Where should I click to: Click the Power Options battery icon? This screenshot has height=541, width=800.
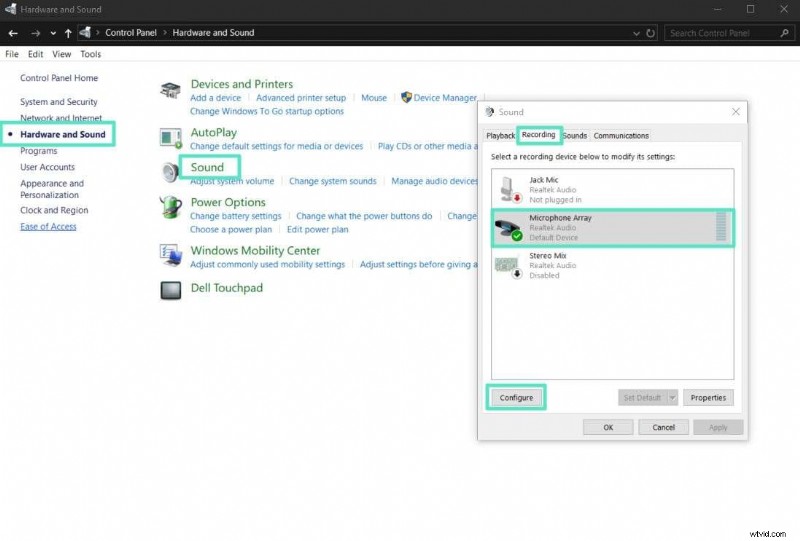pos(170,208)
